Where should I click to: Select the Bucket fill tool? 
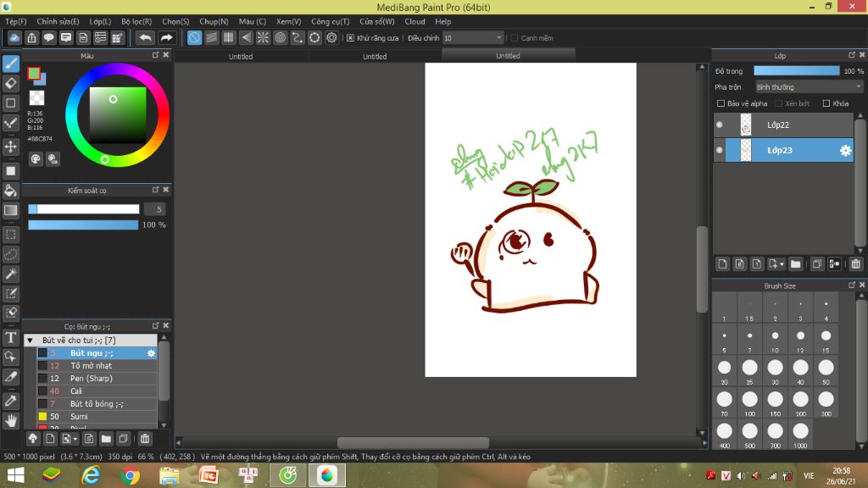10,191
